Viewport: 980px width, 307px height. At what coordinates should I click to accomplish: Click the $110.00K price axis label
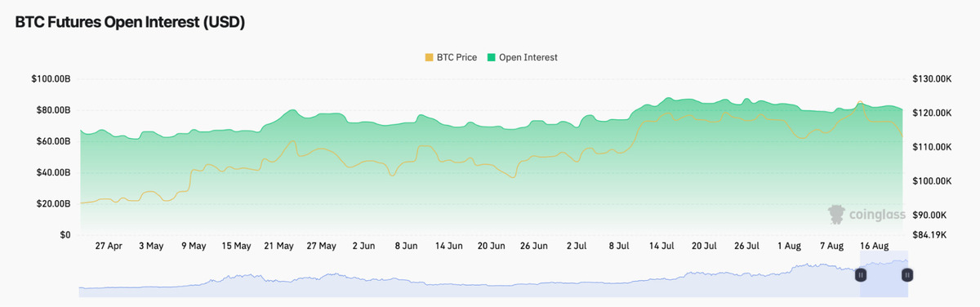pyautogui.click(x=933, y=147)
